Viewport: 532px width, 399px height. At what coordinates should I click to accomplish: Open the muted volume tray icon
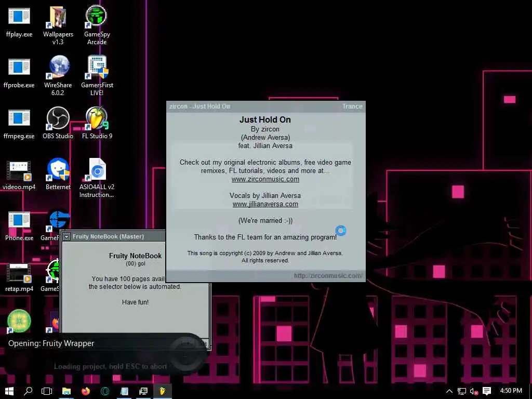click(474, 391)
